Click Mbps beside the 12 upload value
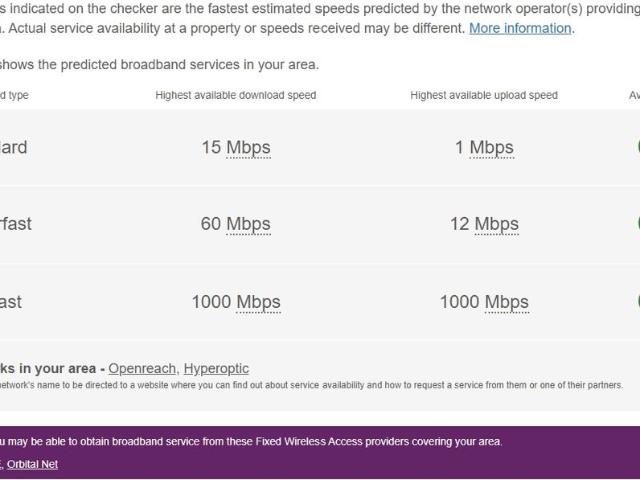 [496, 224]
